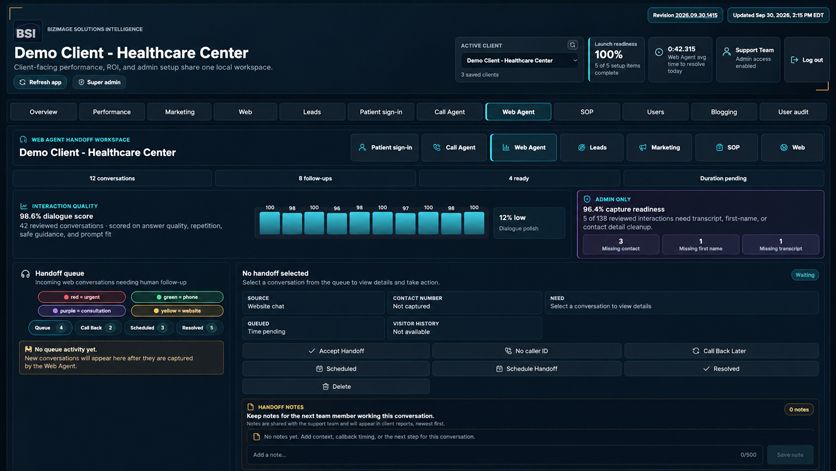The image size is (836, 471).
Task: Click the SOP clipboard icon in workspace shortcuts
Action: pos(719,147)
